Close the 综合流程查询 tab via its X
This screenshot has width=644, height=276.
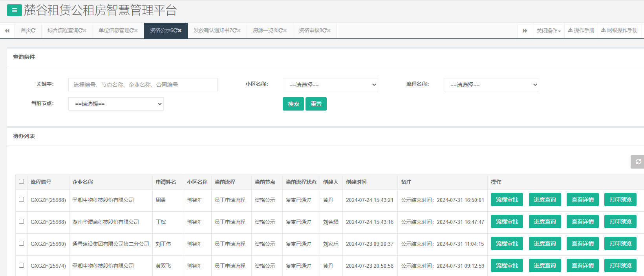click(85, 31)
